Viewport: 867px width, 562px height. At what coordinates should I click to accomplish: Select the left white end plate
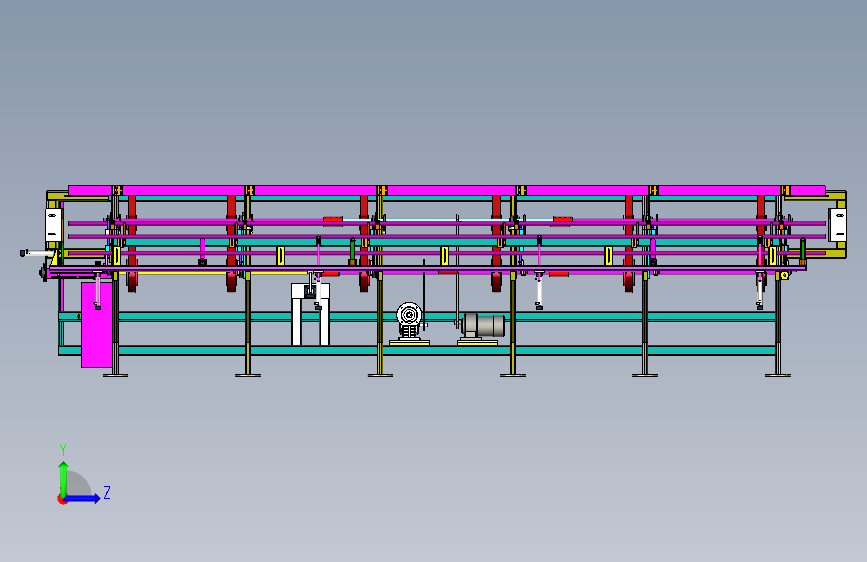(x=53, y=225)
